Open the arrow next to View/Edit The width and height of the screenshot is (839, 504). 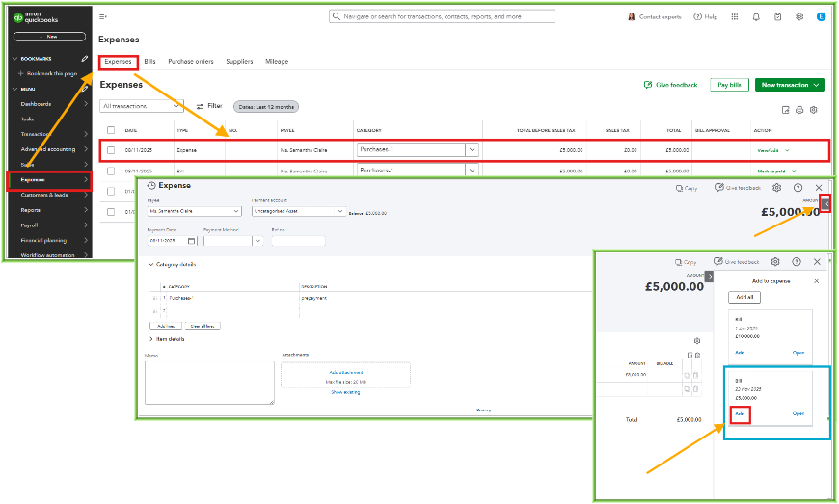click(787, 150)
